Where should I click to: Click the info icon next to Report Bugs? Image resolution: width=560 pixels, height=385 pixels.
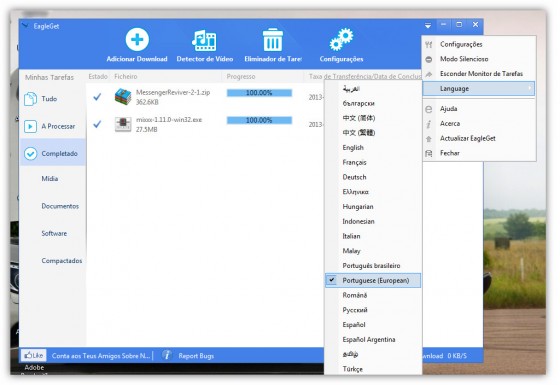[x=167, y=355]
